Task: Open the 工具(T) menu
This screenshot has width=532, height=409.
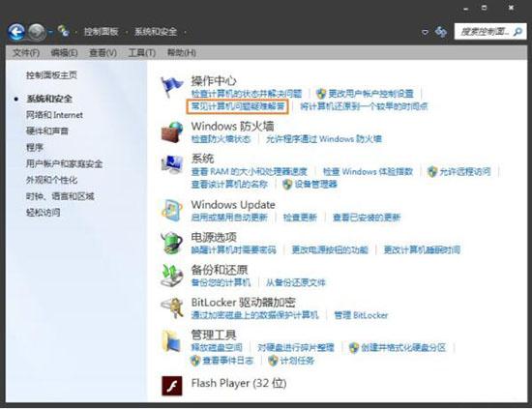Action: click(x=142, y=53)
